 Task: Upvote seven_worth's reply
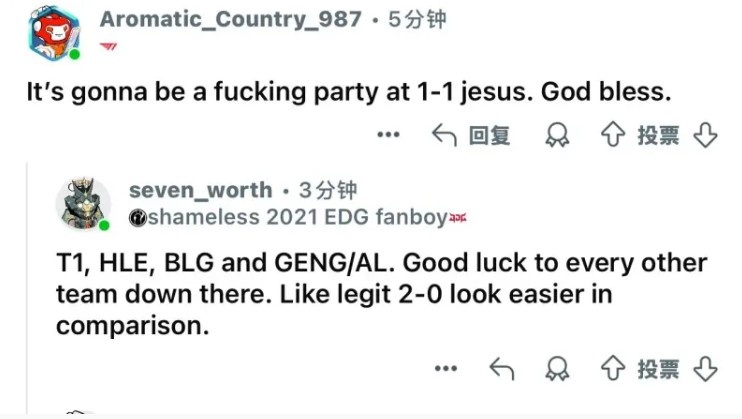(611, 369)
